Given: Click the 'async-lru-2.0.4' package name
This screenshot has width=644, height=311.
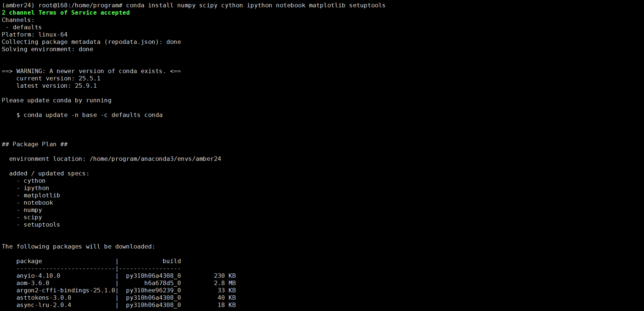Looking at the screenshot, I should 44,305.
